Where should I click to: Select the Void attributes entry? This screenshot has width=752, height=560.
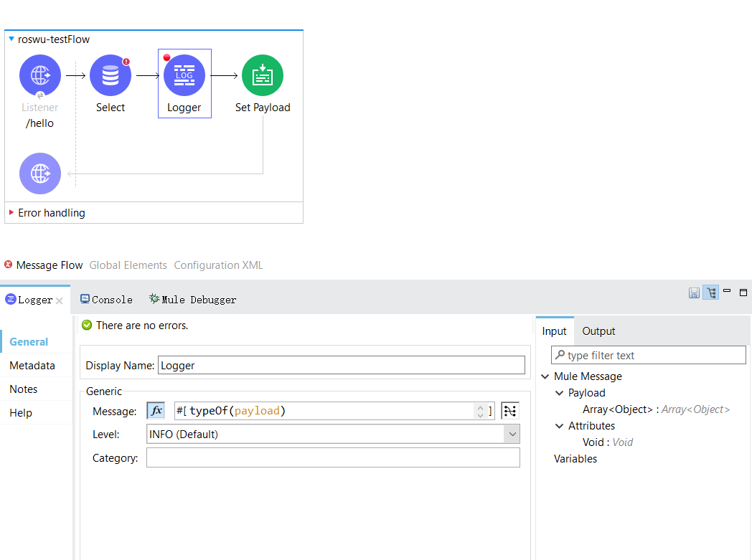(x=608, y=442)
